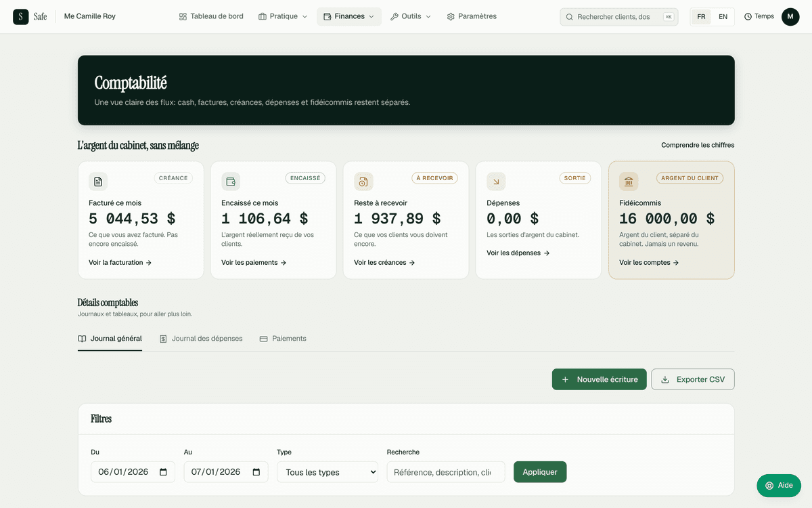Switch to the Paiements tab
This screenshot has height=508, width=812.
click(x=283, y=339)
